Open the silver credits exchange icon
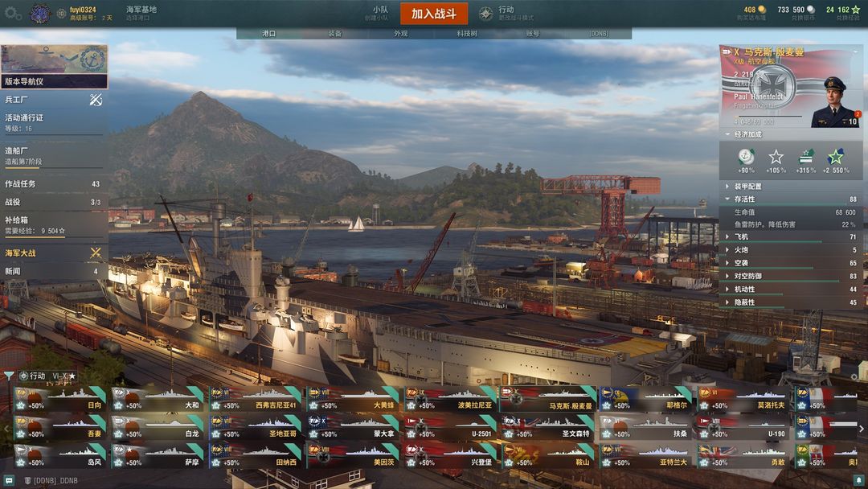 (811, 10)
